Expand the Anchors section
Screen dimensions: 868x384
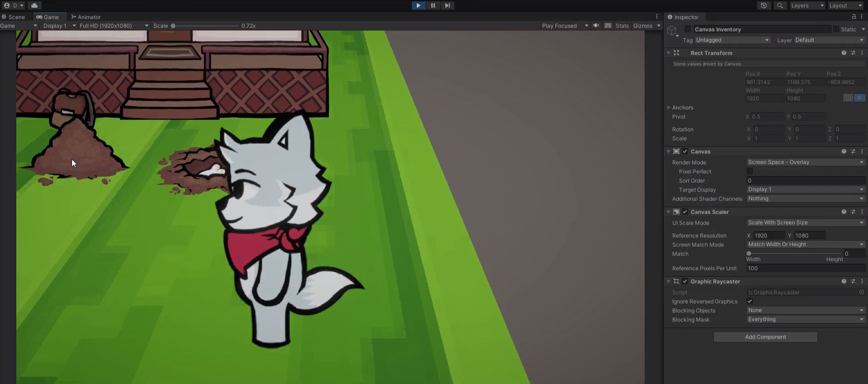pos(669,108)
